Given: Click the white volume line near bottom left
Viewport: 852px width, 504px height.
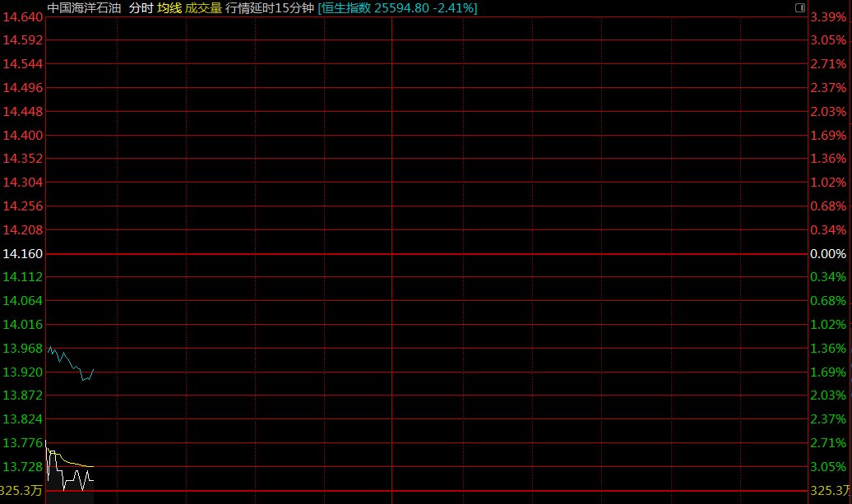Looking at the screenshot, I should tap(76, 475).
